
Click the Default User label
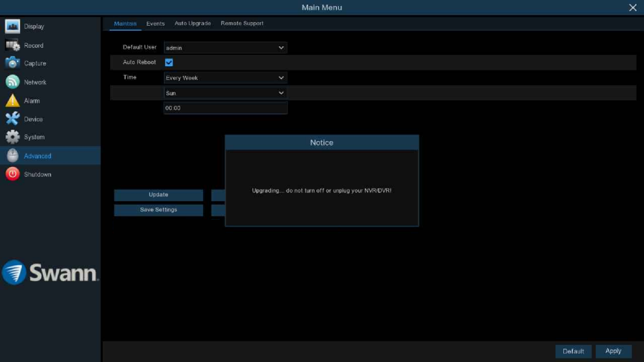140,47
